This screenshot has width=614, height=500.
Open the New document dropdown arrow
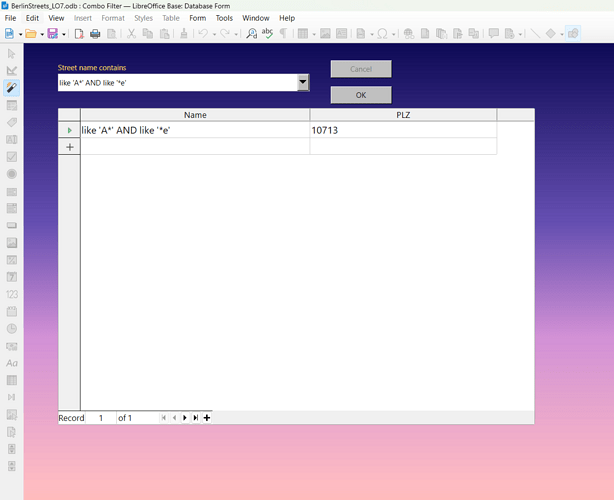[19, 33]
